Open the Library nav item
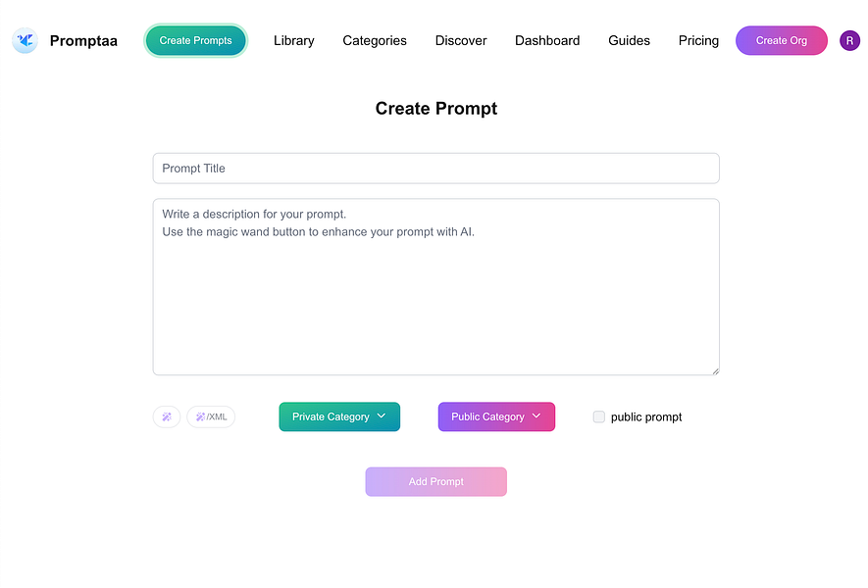This screenshot has height=588, width=868. [x=294, y=40]
